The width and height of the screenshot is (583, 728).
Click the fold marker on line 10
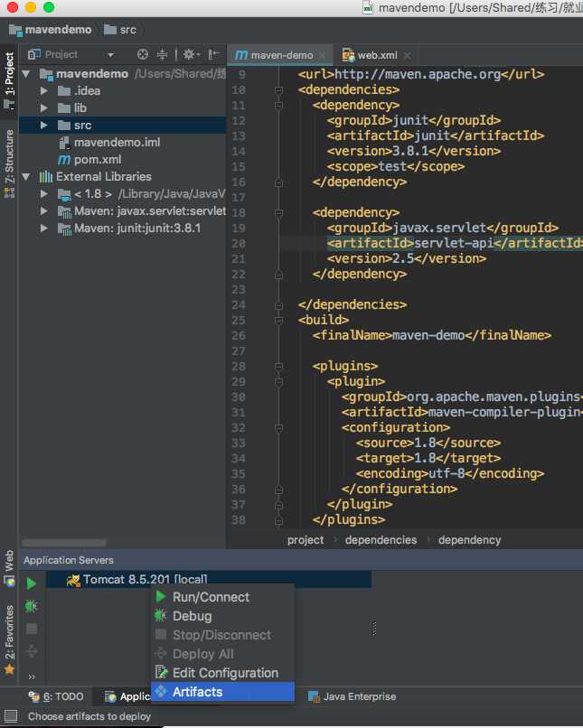[278, 89]
